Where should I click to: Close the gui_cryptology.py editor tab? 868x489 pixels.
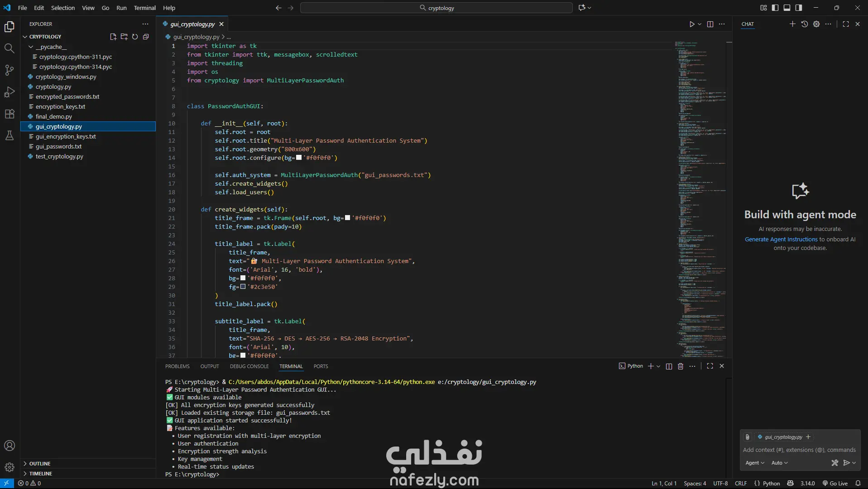[x=221, y=24]
